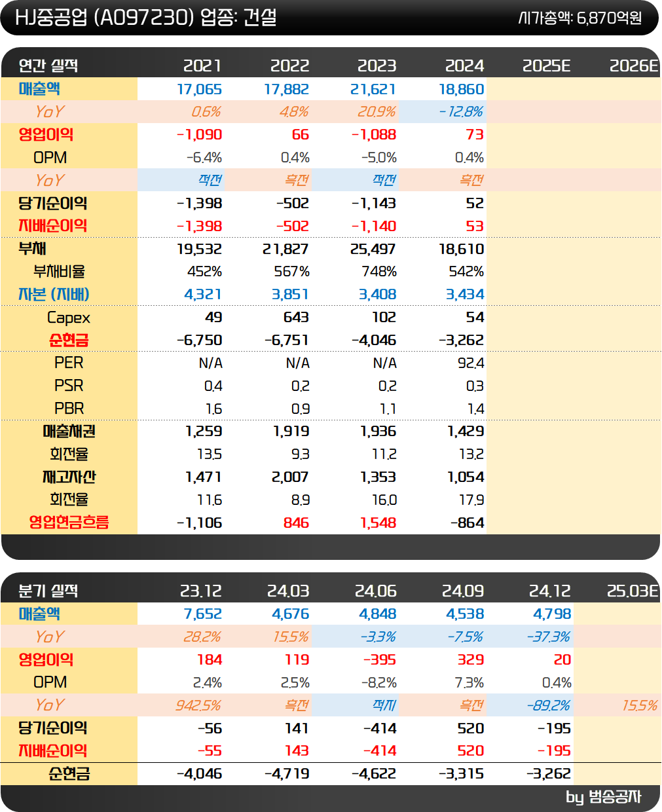Click the 시가총액: 6,870억원 label
The width and height of the screenshot is (662, 812).
tap(579, 18)
